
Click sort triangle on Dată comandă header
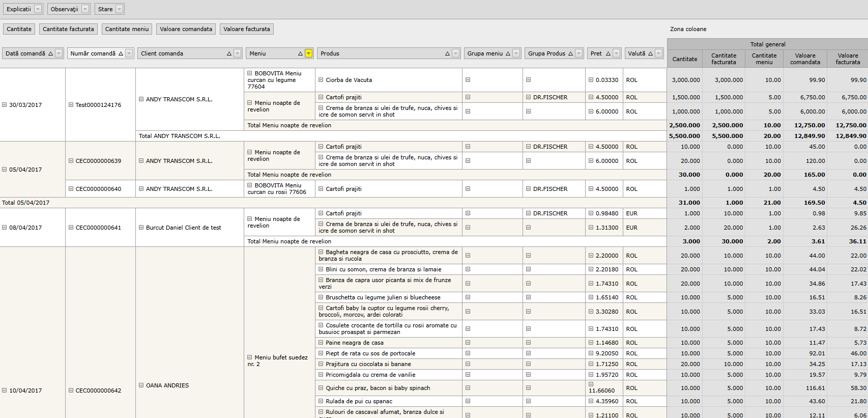[50, 53]
